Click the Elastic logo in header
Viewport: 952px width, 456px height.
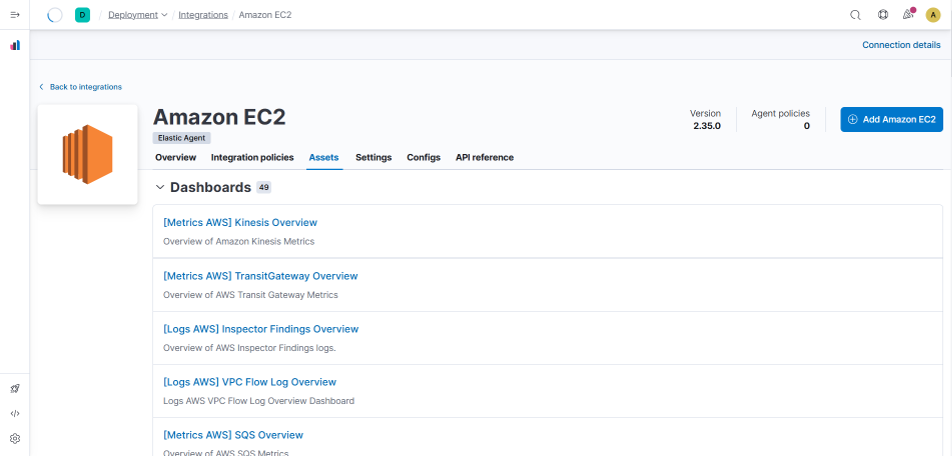pos(55,15)
